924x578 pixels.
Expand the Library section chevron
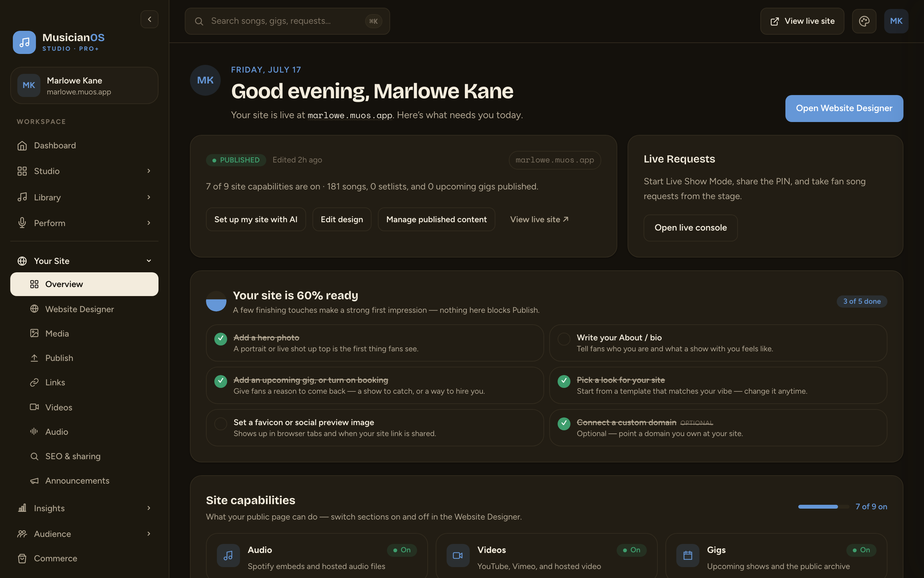pyautogui.click(x=149, y=197)
